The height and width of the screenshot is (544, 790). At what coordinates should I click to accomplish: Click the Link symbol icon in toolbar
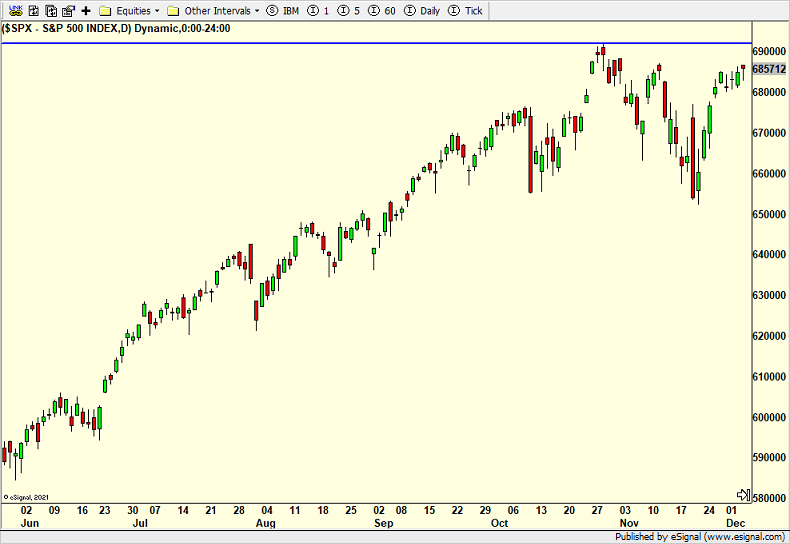13,11
